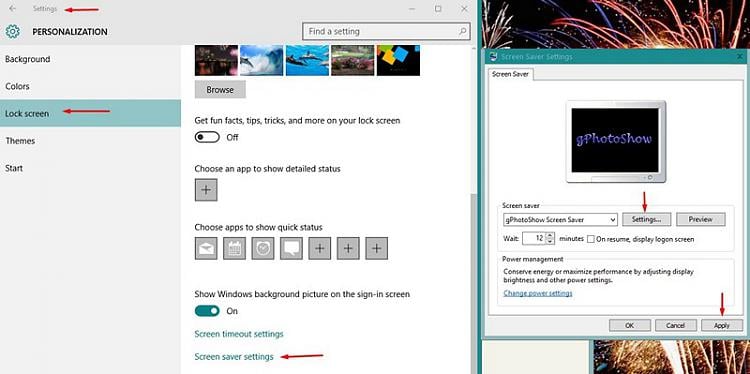Open the gPhotoShow Screen Saver dropdown
This screenshot has height=374, width=750.
tap(561, 220)
